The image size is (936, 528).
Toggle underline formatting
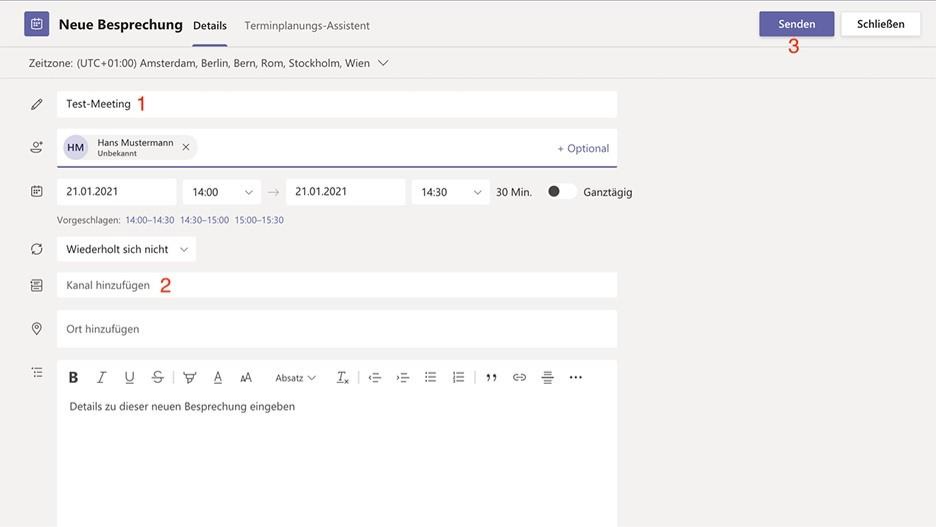pyautogui.click(x=129, y=377)
